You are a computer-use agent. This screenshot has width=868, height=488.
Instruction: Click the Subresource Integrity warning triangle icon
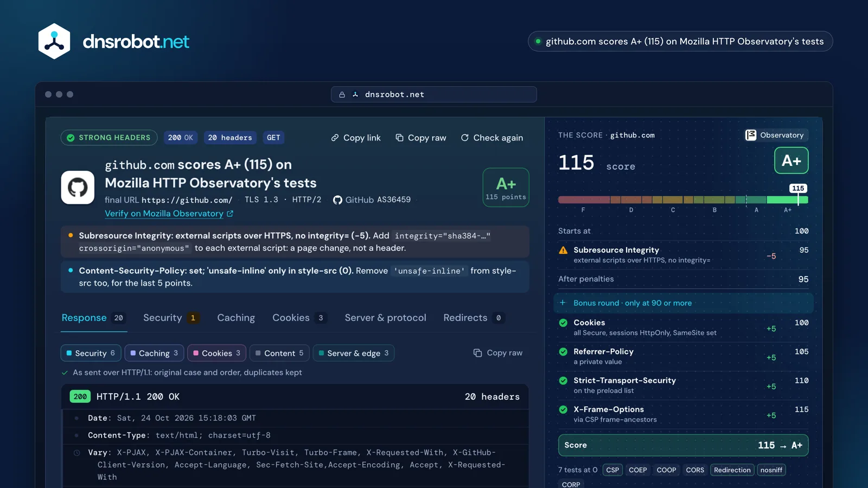563,250
